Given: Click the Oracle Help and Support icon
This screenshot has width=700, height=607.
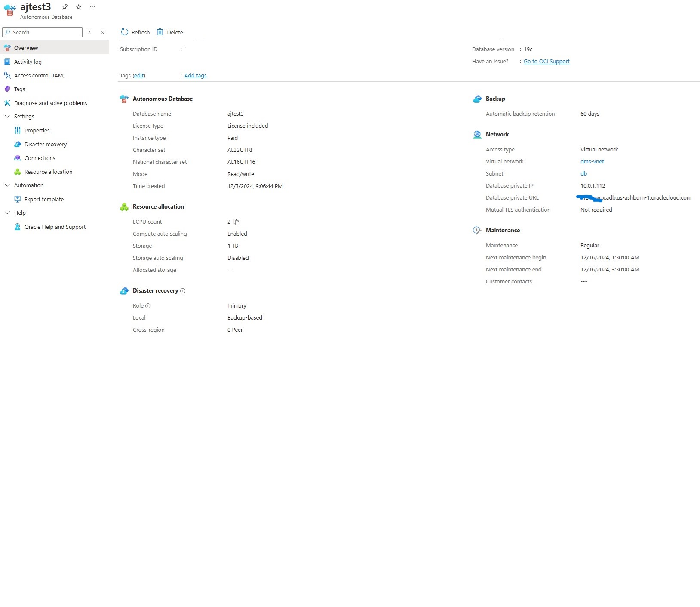Looking at the screenshot, I should click(x=18, y=227).
